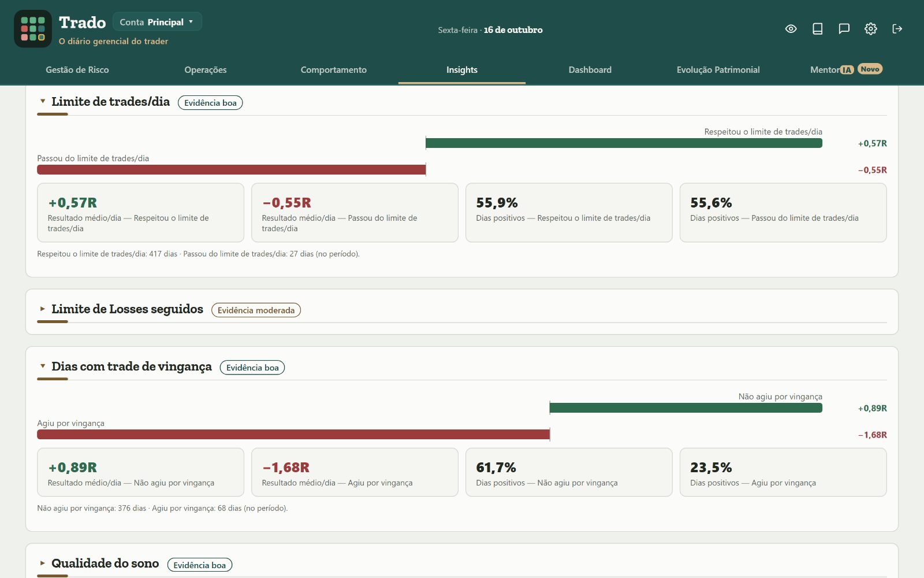The height and width of the screenshot is (578, 924).
Task: Expand the Qualidade do sono section
Action: tap(43, 563)
